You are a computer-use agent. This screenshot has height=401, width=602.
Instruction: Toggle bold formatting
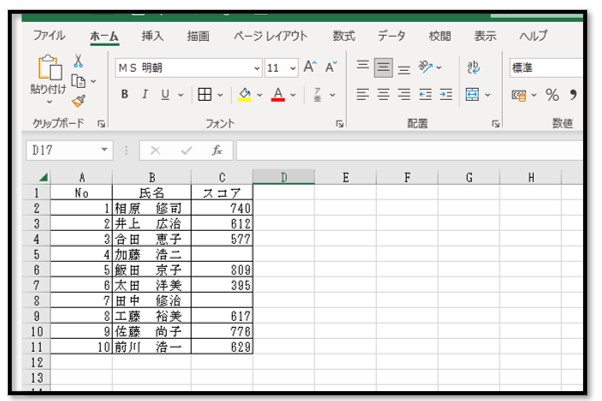(x=124, y=94)
